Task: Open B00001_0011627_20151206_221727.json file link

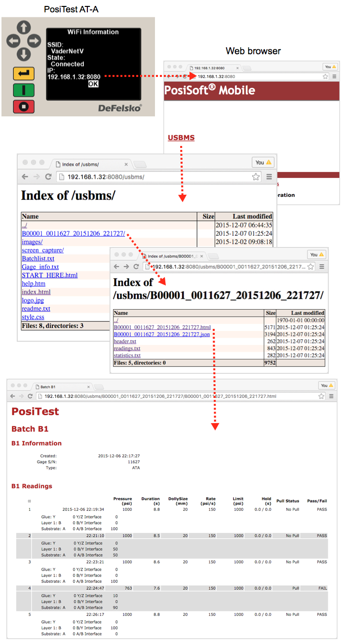Action: pyautogui.click(x=162, y=334)
